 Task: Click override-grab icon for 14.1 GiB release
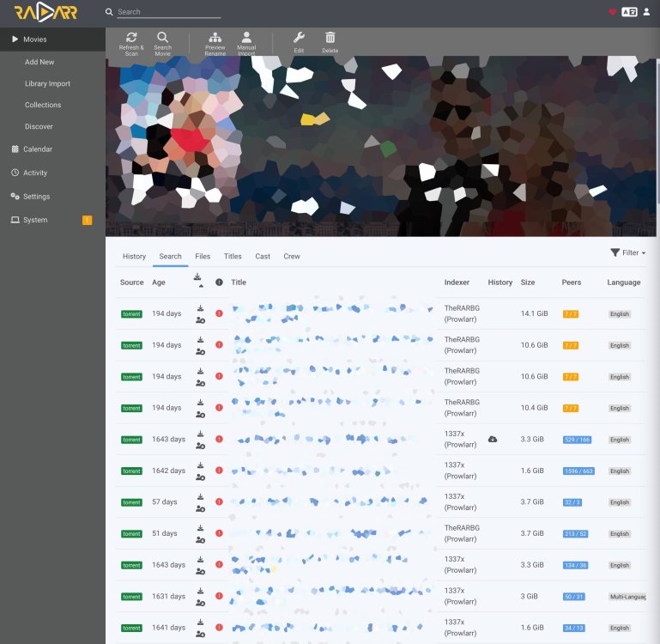(200, 320)
